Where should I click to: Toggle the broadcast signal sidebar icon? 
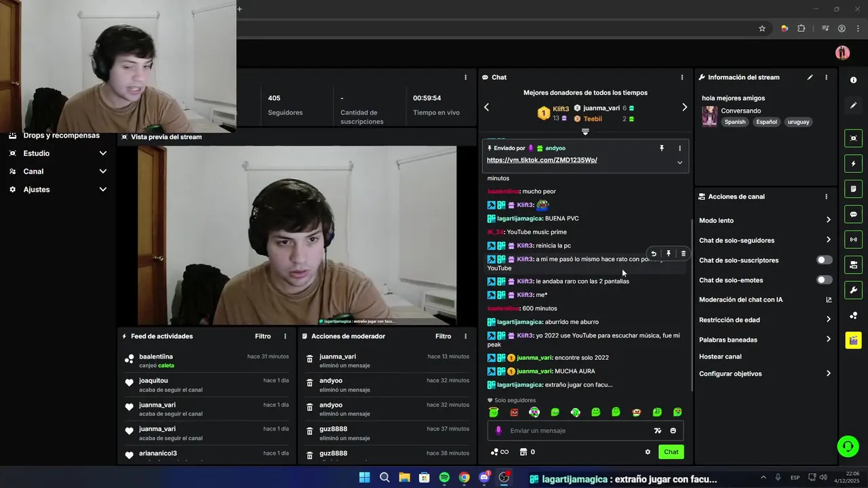(x=853, y=239)
